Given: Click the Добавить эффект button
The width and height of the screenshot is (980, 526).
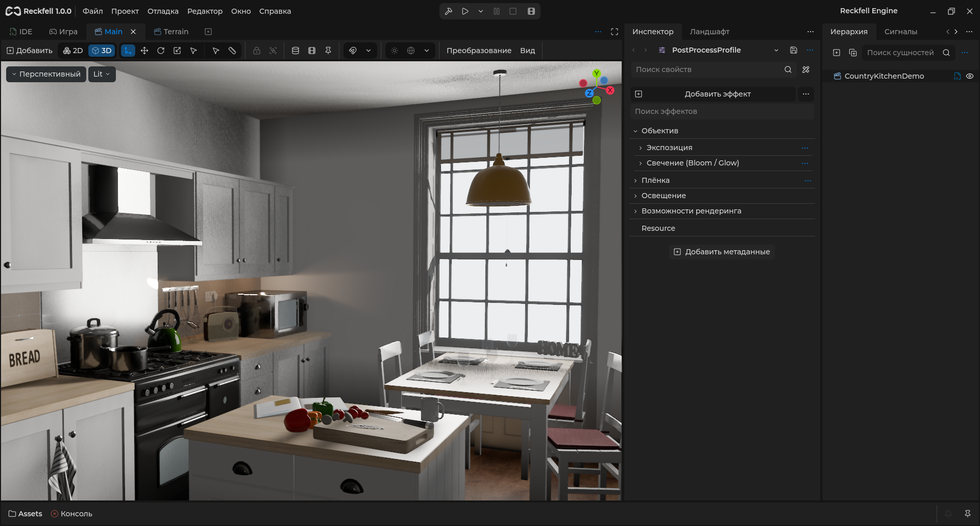Looking at the screenshot, I should (713, 94).
